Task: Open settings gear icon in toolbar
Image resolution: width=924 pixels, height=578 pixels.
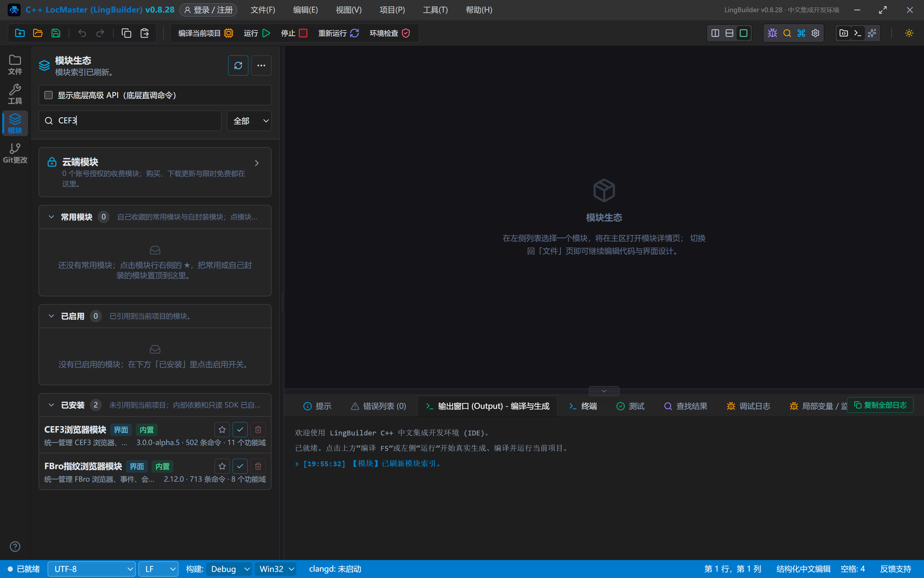Action: point(815,33)
